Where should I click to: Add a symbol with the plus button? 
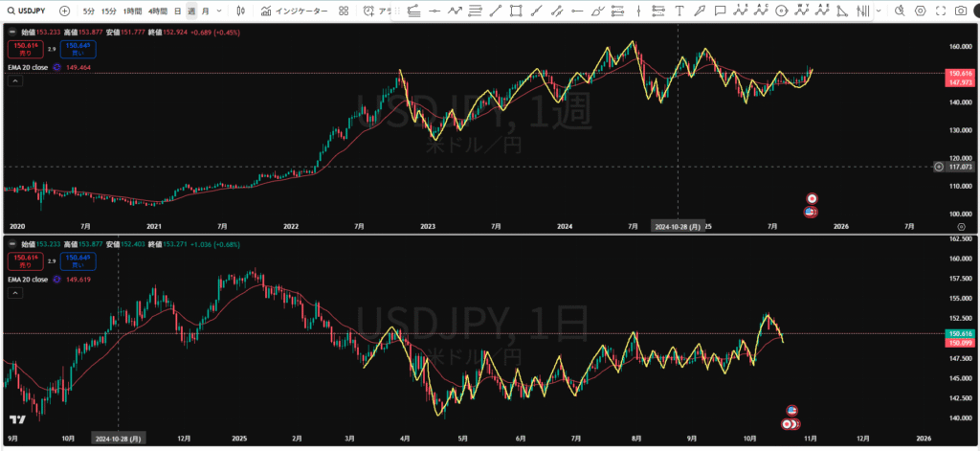click(64, 11)
